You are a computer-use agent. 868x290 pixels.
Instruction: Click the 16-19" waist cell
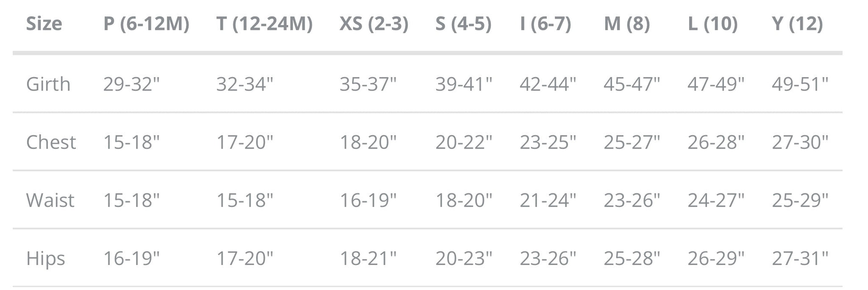click(x=368, y=200)
